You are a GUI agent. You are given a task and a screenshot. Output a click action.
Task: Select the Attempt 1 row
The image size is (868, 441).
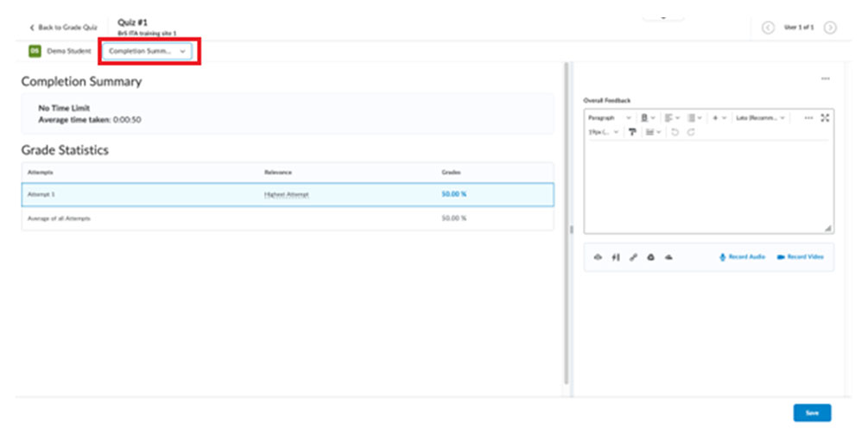pyautogui.click(x=288, y=194)
